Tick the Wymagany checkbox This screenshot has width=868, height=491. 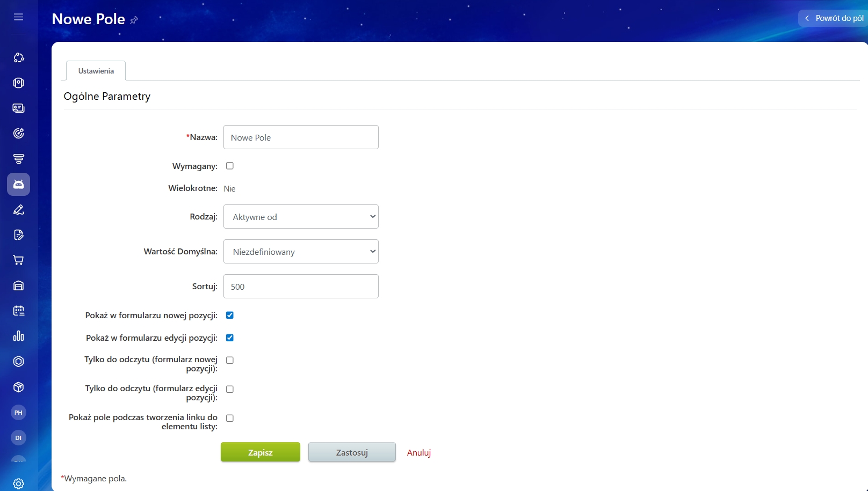pyautogui.click(x=230, y=166)
